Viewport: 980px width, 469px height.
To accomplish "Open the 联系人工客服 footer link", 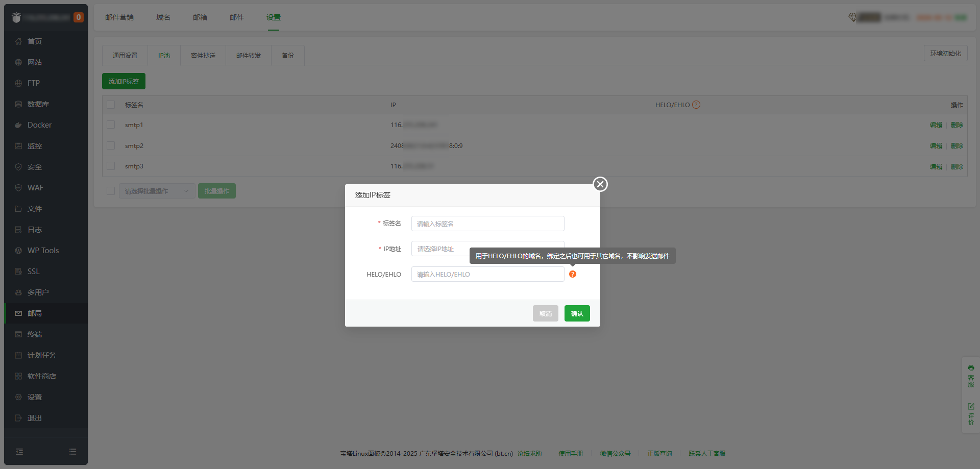I will click(x=707, y=453).
